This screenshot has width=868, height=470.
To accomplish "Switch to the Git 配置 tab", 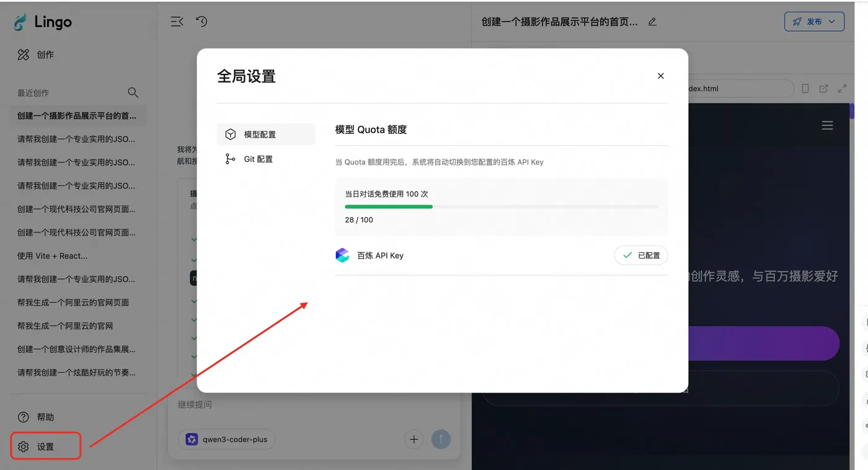I will pos(266,159).
